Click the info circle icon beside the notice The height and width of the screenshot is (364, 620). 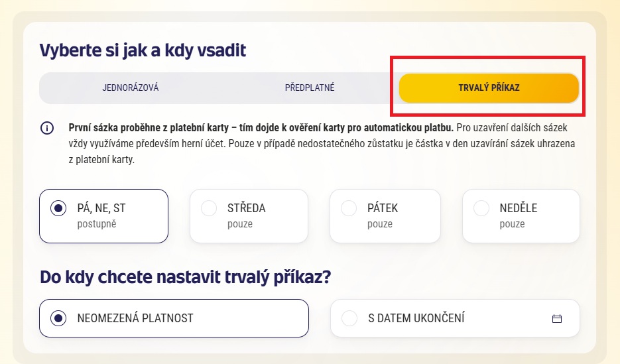pos(47,128)
